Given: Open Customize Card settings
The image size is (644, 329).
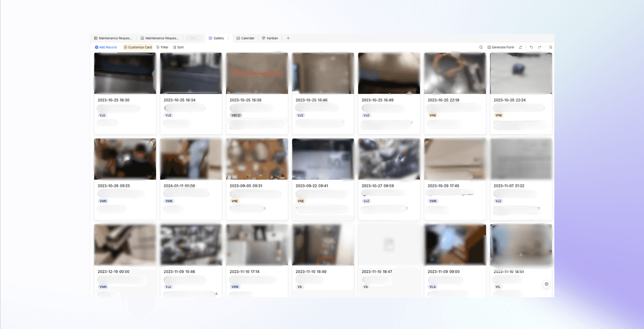Looking at the screenshot, I should pos(137,47).
